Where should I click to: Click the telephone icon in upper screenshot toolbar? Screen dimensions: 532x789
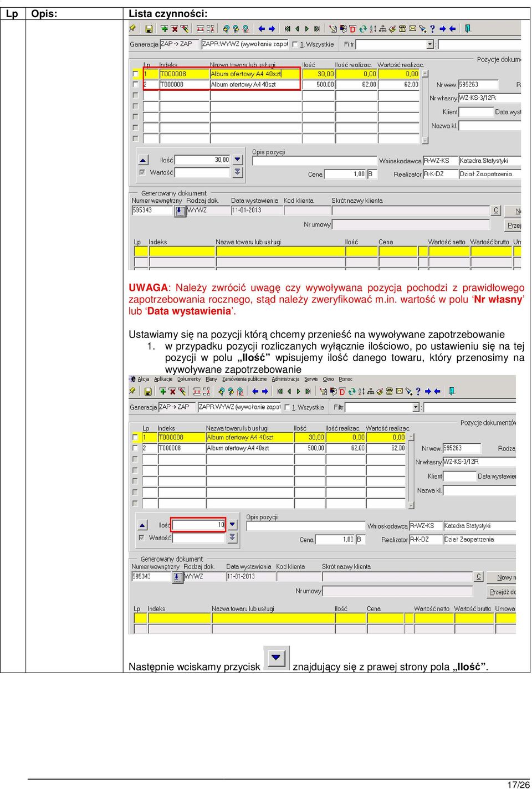click(402, 29)
